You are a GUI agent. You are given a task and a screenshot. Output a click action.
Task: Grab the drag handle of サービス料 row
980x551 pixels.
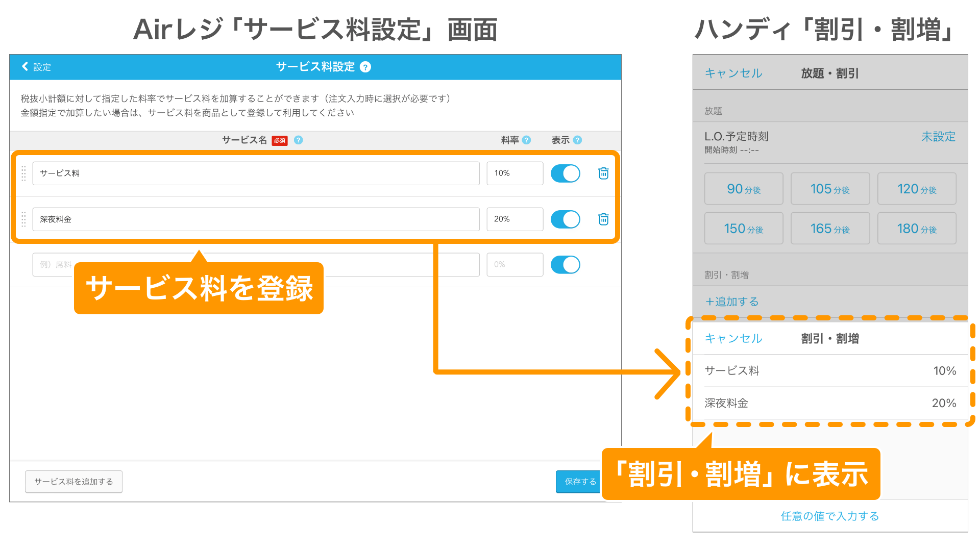(x=23, y=173)
